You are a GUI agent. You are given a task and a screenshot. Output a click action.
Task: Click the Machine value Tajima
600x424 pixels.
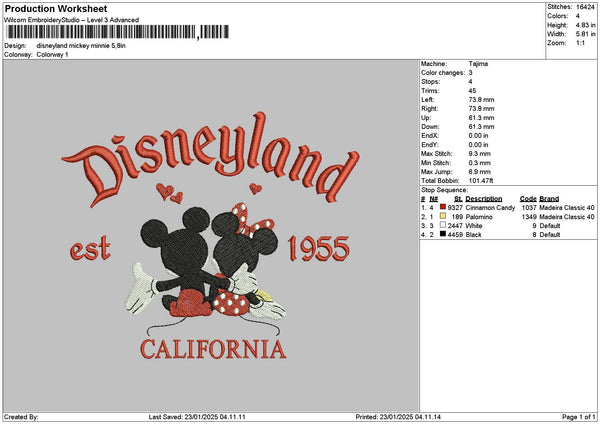pyautogui.click(x=478, y=64)
